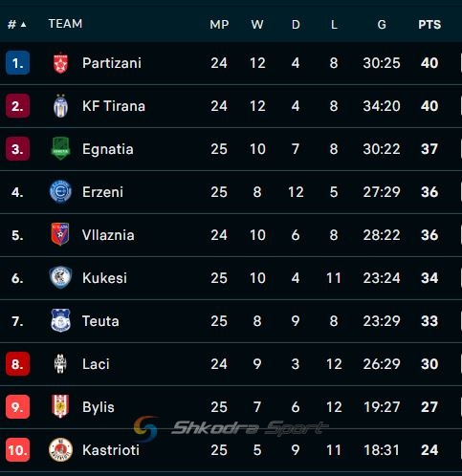Click the Erzeni round blue crest
This screenshot has width=462, height=476.
coord(60,192)
